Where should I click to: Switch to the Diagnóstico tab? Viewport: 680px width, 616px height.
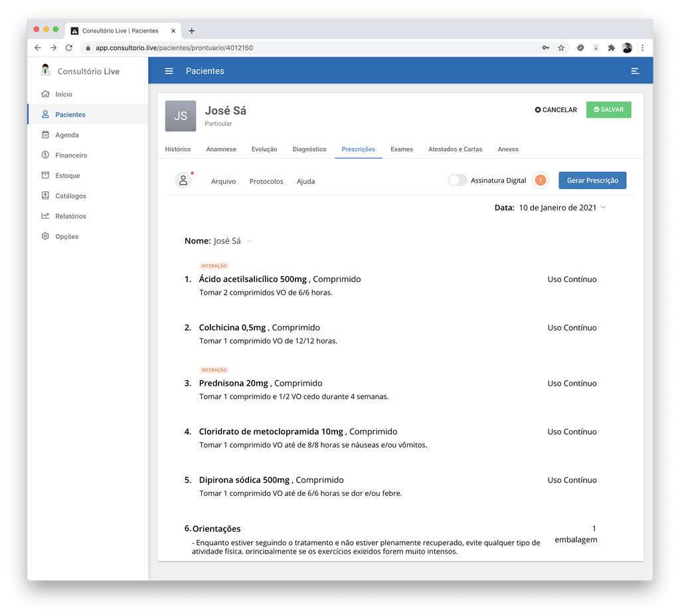coord(309,149)
